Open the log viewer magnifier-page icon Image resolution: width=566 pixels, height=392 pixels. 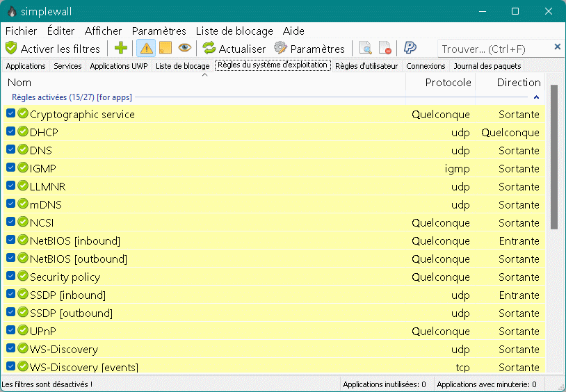point(366,48)
